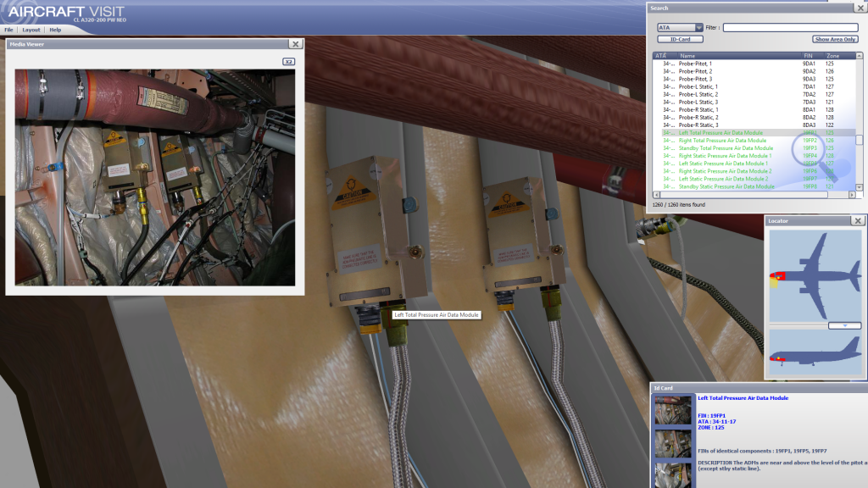Click the results list scroll-left arrow
The image size is (868, 488).
pos(657,195)
